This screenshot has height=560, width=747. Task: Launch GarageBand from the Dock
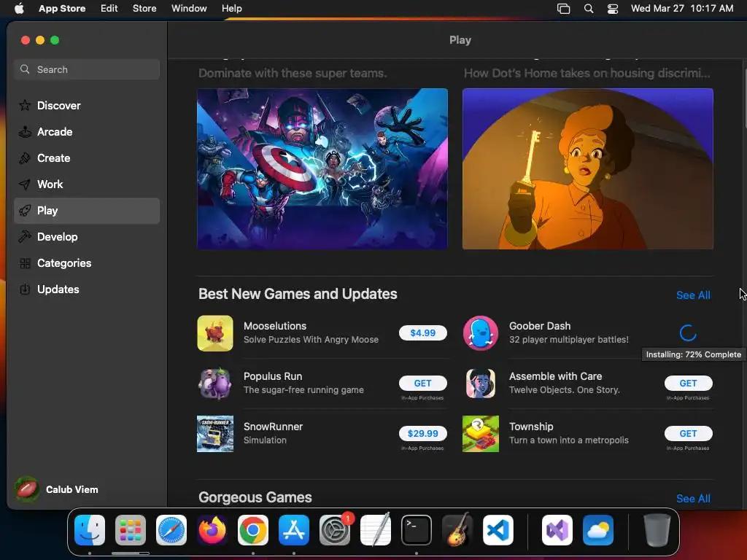click(x=457, y=530)
